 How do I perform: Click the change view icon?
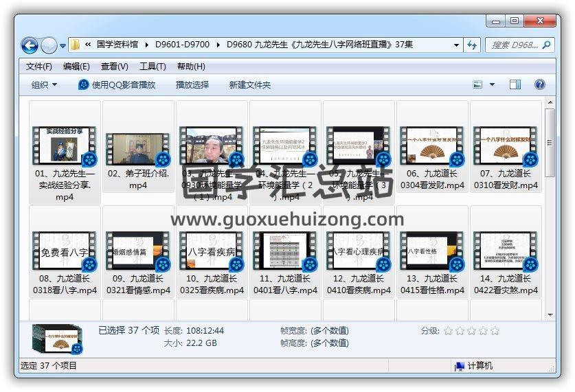[478, 84]
